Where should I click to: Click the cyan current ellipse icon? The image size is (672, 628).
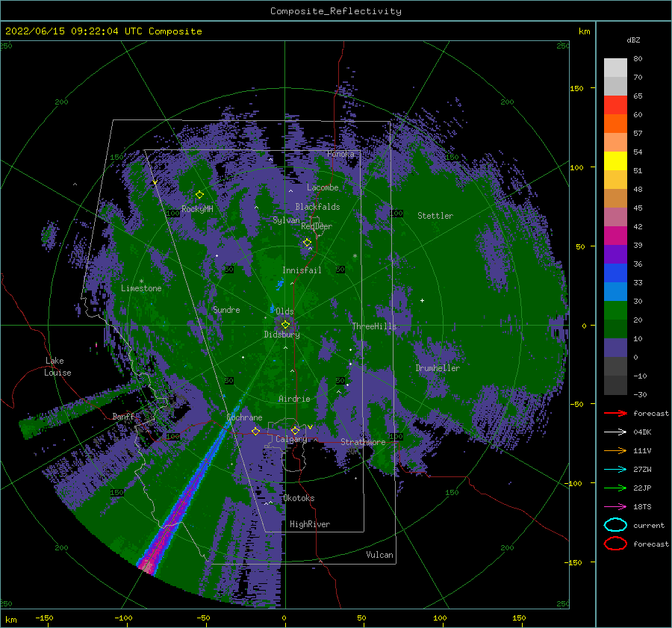click(x=615, y=525)
